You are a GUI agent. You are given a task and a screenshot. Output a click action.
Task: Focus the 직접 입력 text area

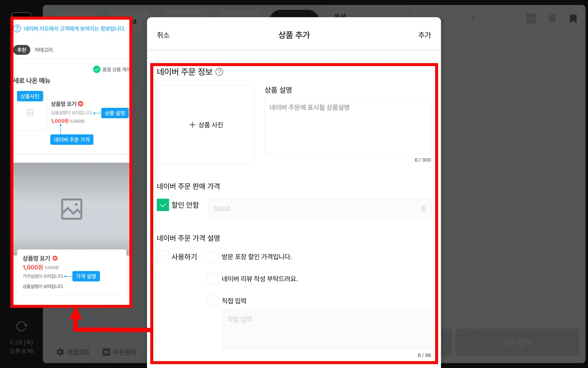(x=327, y=329)
